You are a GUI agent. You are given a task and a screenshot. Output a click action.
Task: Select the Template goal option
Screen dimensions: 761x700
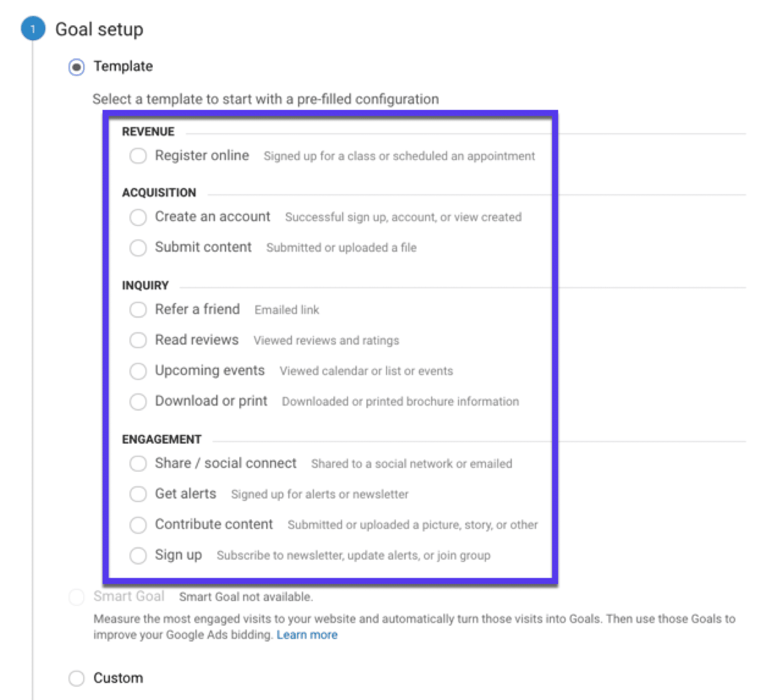click(x=76, y=66)
